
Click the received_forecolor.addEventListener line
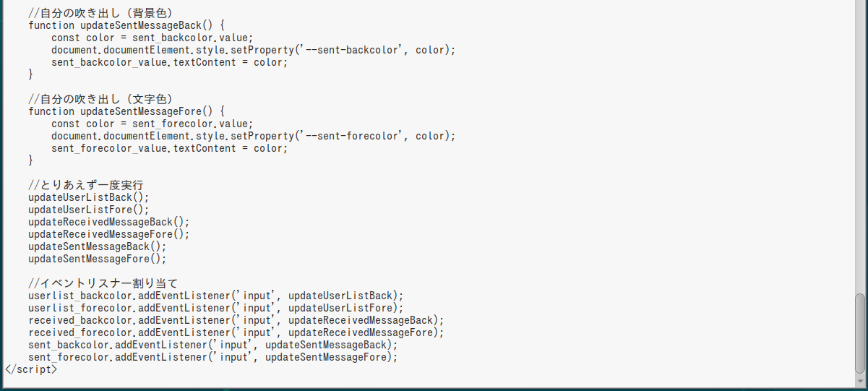pos(236,332)
